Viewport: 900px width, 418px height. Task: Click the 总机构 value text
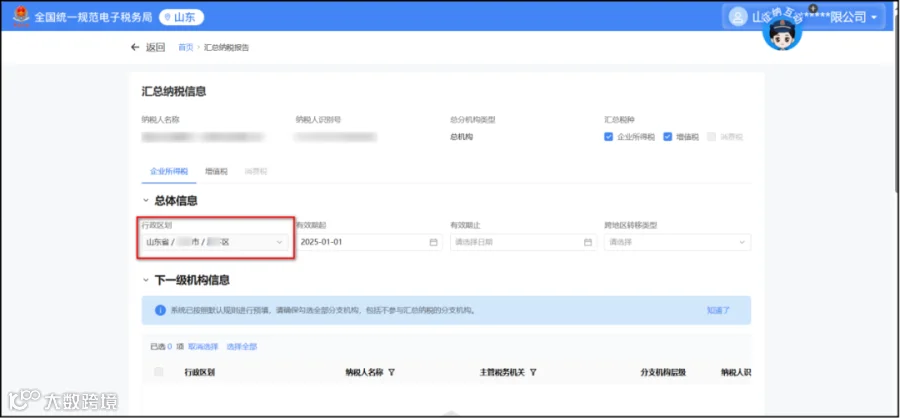pos(461,137)
